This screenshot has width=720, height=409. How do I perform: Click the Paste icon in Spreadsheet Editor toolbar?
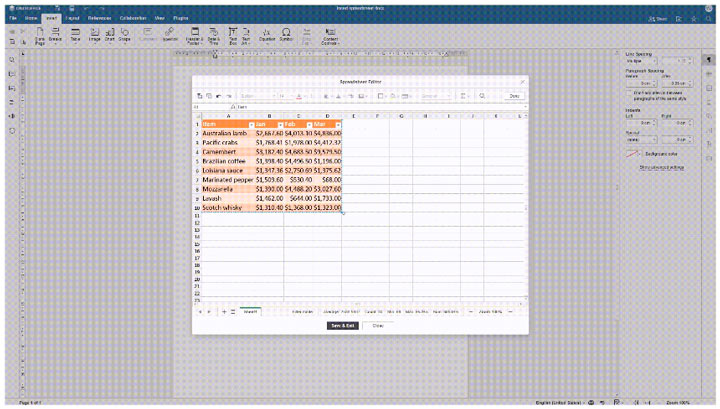click(x=200, y=96)
